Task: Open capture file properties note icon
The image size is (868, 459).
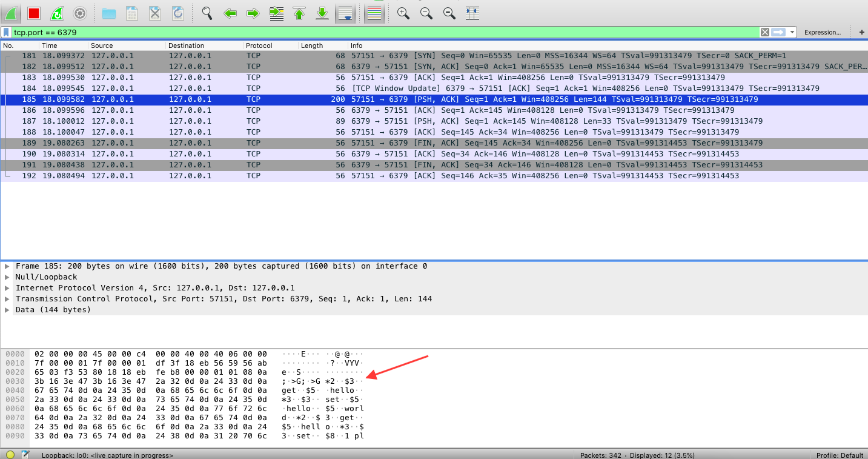Action: click(26, 454)
